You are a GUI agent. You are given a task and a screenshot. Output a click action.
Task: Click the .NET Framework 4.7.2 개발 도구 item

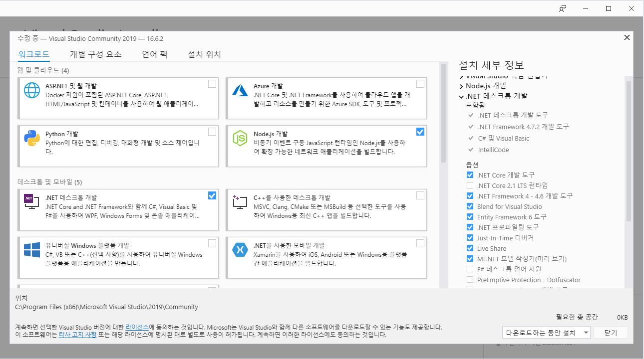523,127
